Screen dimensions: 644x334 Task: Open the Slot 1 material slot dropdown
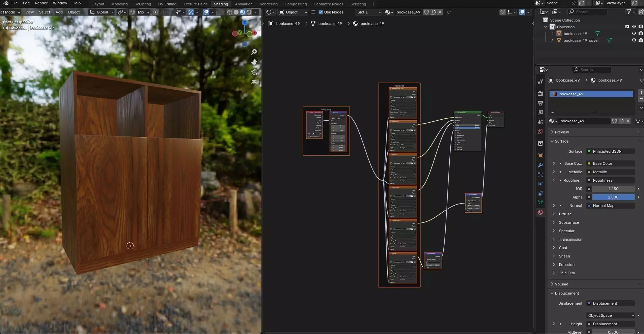click(368, 12)
